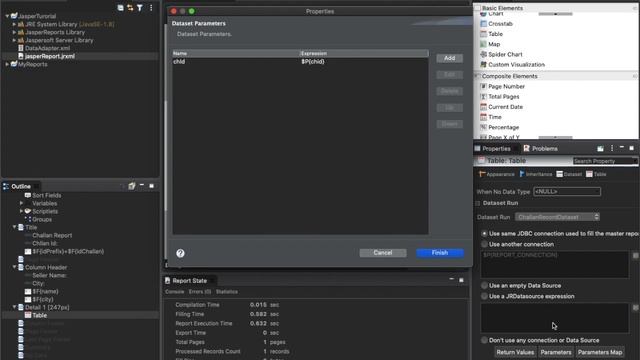Switch to the Inheritance properties tab
This screenshot has width=640, height=360.
click(x=535, y=174)
